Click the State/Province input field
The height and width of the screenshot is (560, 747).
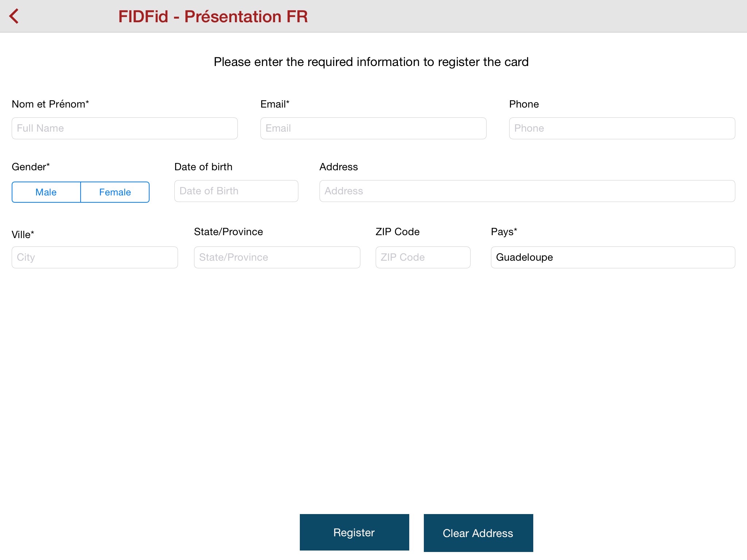(278, 256)
